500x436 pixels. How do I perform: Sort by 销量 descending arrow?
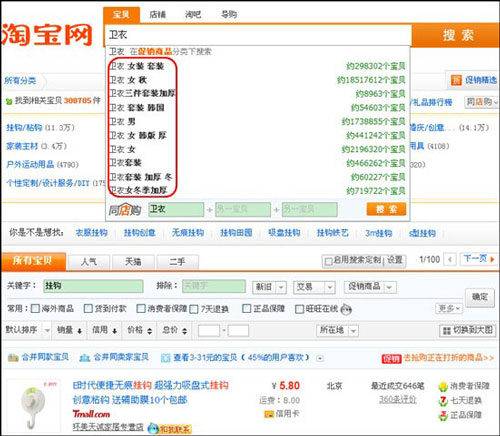point(79,331)
